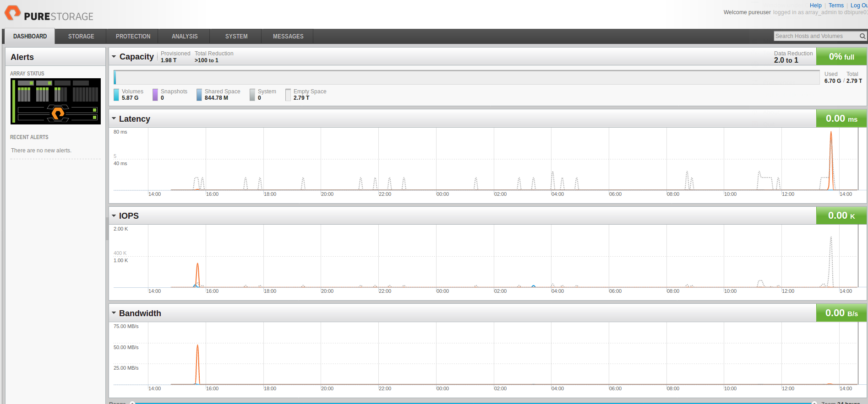The width and height of the screenshot is (868, 404).
Task: Click the IOPS '2.00 K' axis label
Action: 121,229
